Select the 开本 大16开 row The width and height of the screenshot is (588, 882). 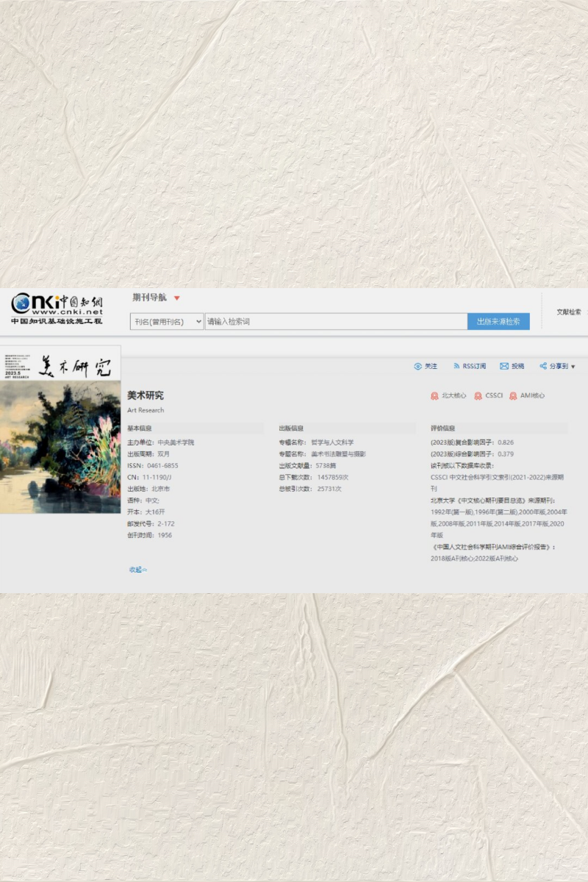tap(146, 512)
